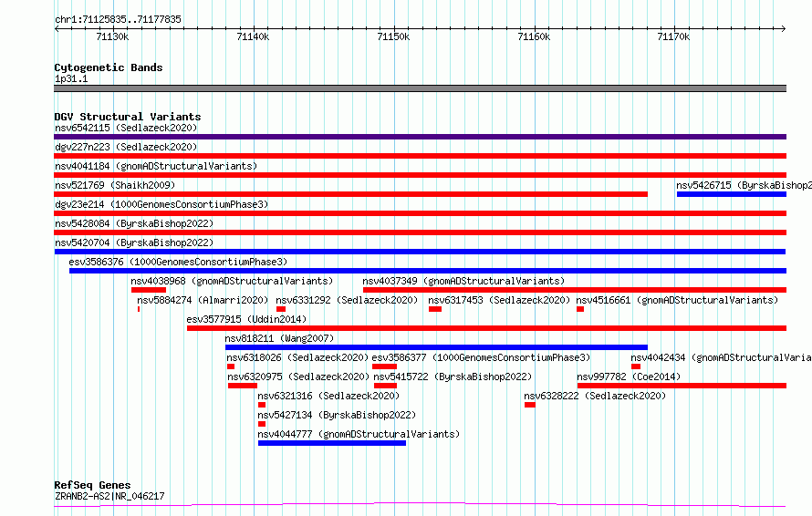The height and width of the screenshot is (516, 812).
Task: Open the dgv23e214 (1000GenomesConsortiumPhase3) label
Action: coord(161,204)
